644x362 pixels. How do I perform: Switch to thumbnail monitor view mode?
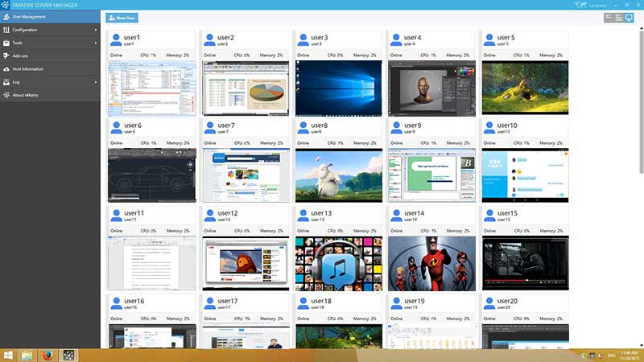tap(630, 17)
